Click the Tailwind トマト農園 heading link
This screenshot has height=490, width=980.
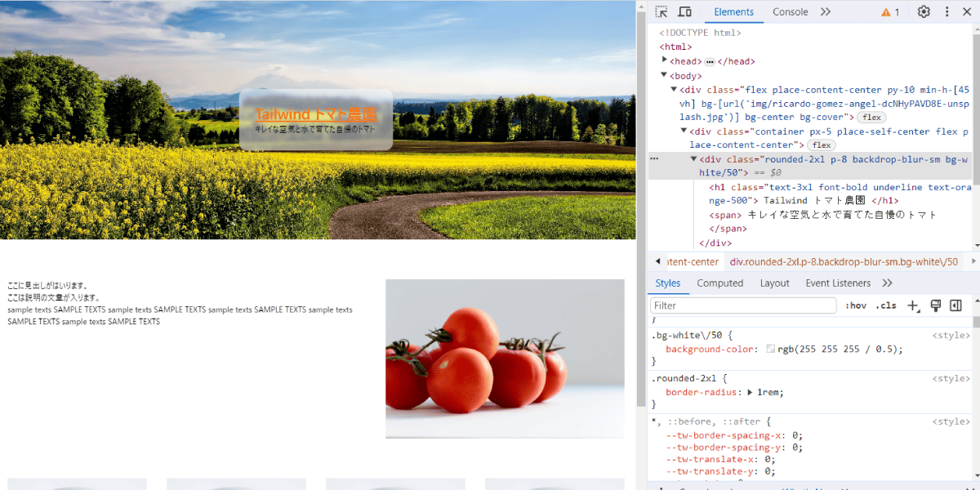click(316, 114)
